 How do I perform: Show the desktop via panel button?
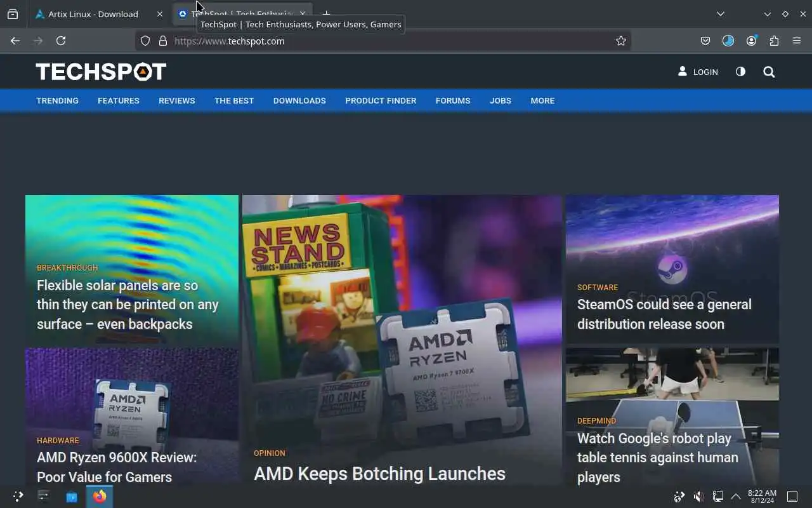(x=792, y=497)
